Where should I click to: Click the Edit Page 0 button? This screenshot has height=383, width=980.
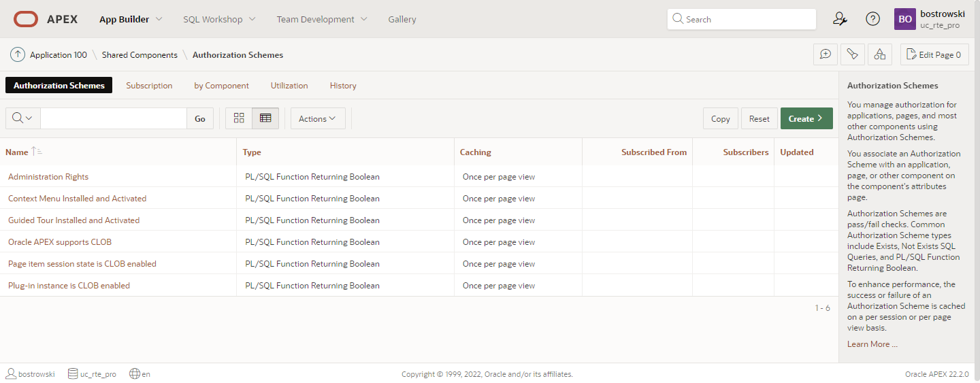tap(934, 54)
